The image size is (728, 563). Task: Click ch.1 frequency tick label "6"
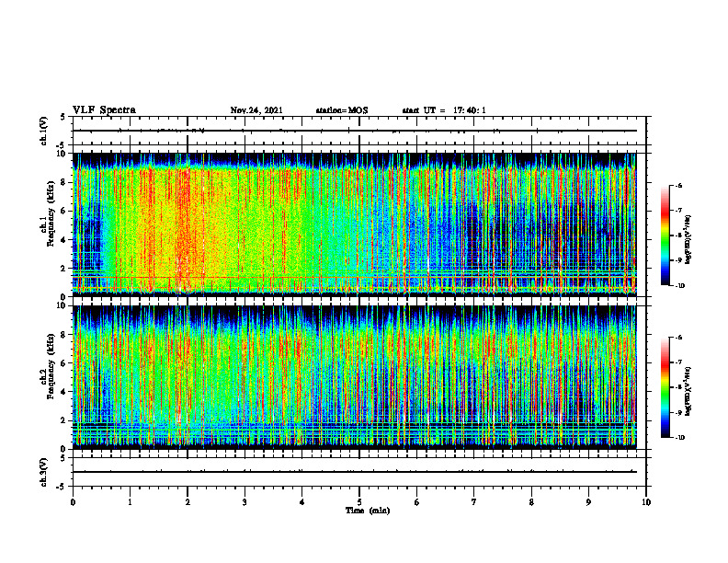tap(64, 211)
